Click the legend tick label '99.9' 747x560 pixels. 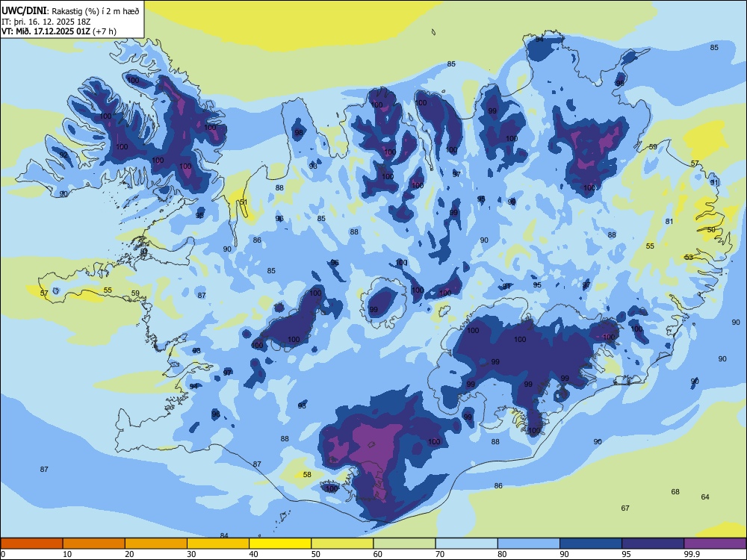691,554
